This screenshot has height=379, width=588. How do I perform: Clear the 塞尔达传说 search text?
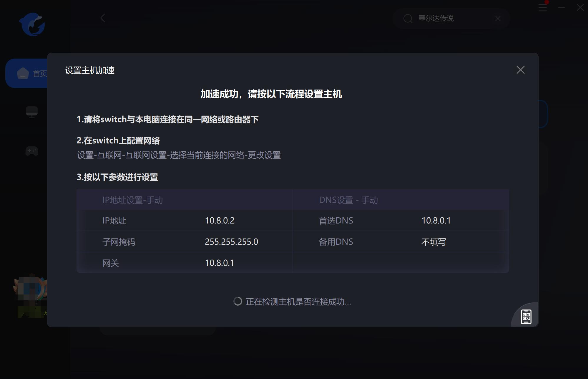(497, 19)
